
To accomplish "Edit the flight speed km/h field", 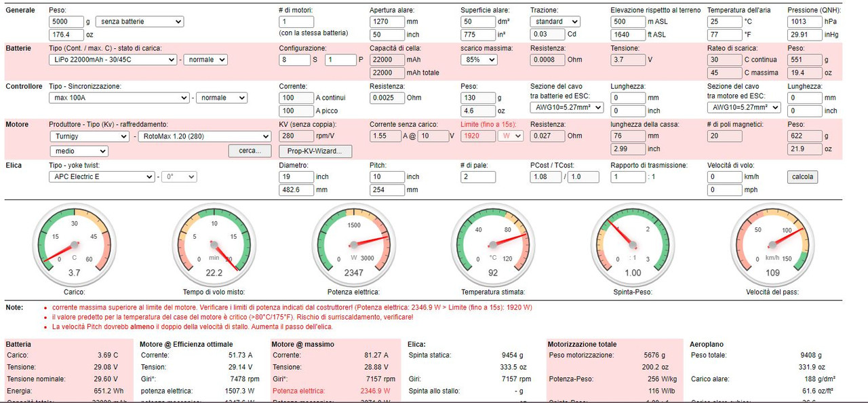I will (724, 176).
